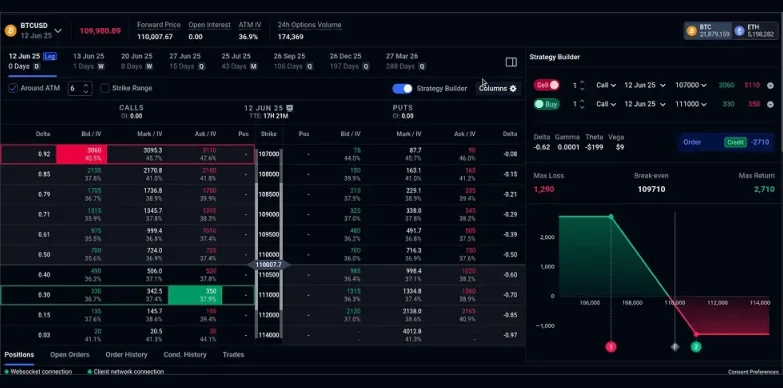Image resolution: width=783 pixels, height=388 pixels.
Task: Open the Positions tab
Action: coord(19,355)
